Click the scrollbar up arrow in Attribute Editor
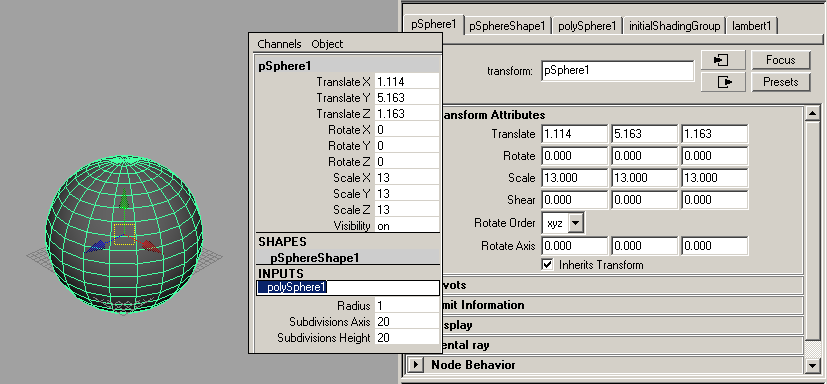This screenshot has width=827, height=384. (x=813, y=113)
